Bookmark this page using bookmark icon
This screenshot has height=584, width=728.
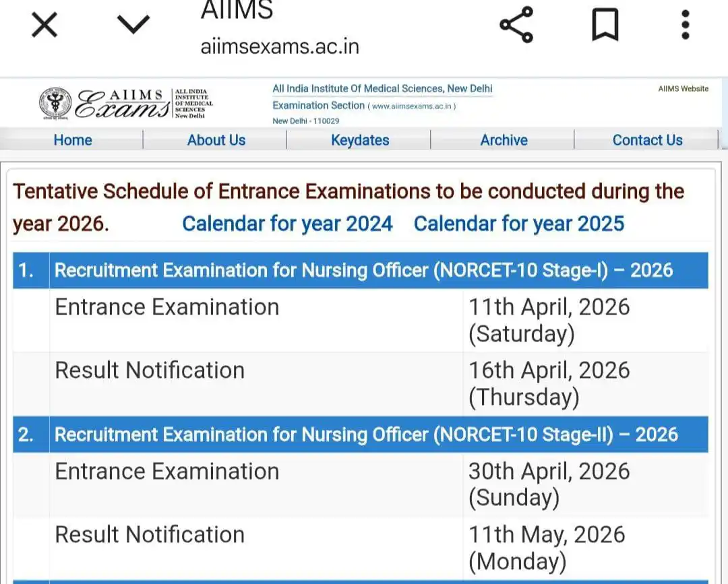[605, 24]
